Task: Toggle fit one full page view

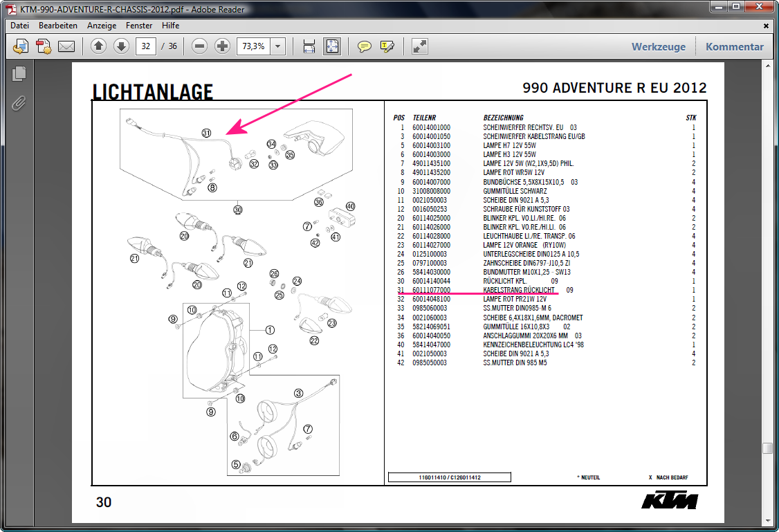Action: tap(332, 46)
